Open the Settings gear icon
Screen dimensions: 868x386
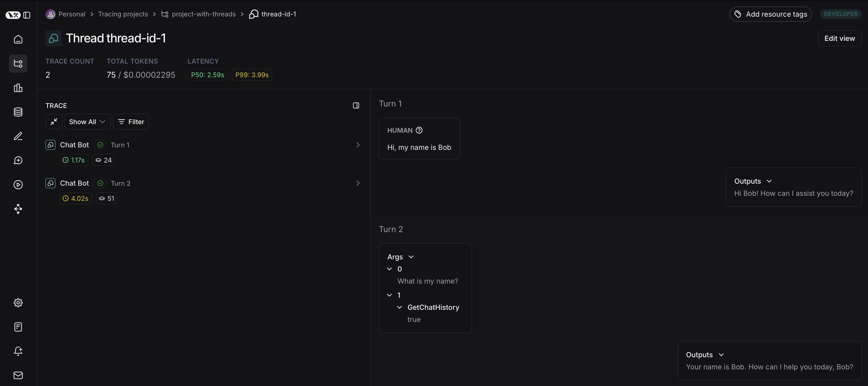pyautogui.click(x=18, y=303)
